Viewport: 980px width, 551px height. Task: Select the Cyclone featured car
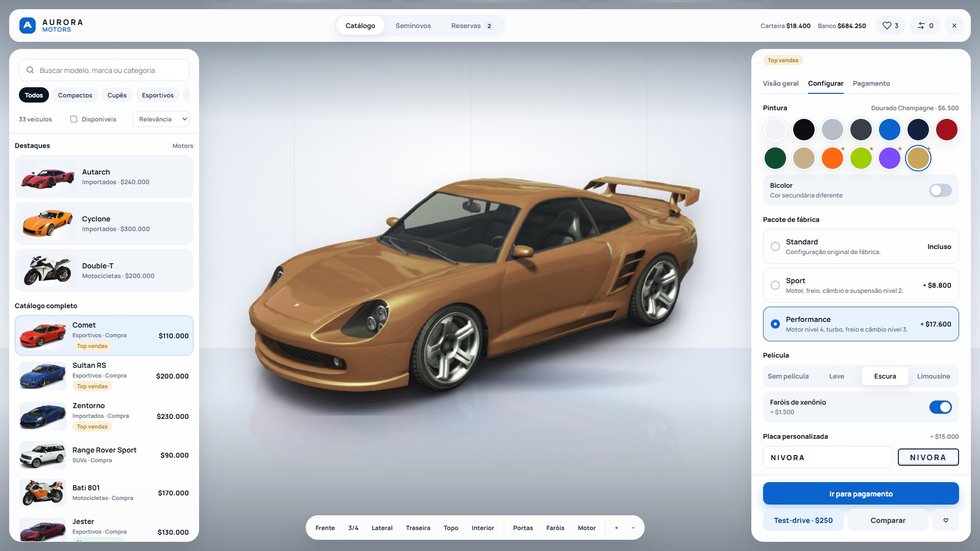(x=104, y=223)
